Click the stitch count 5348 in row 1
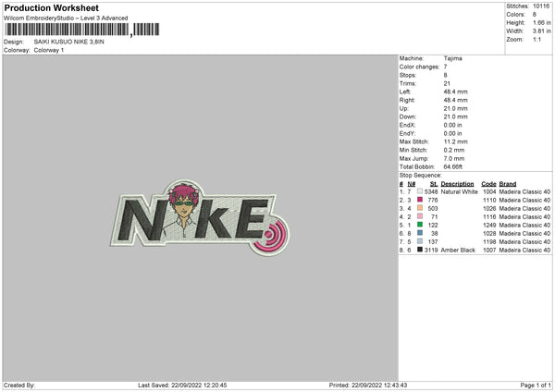The image size is (555, 392). (x=431, y=191)
